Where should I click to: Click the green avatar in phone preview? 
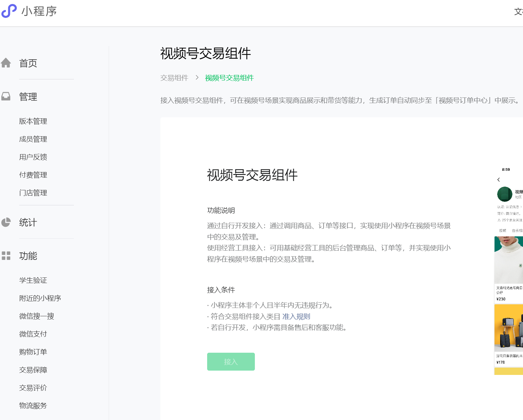(x=505, y=194)
